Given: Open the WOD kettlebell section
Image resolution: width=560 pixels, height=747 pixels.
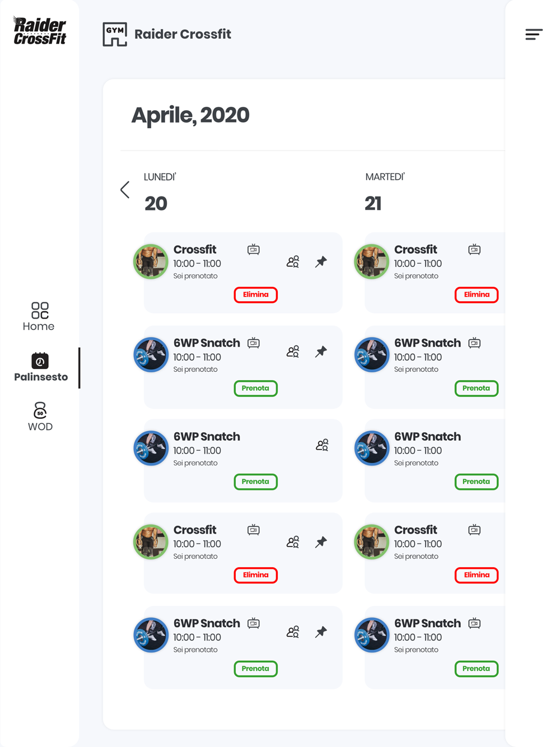Looking at the screenshot, I should coord(40,417).
